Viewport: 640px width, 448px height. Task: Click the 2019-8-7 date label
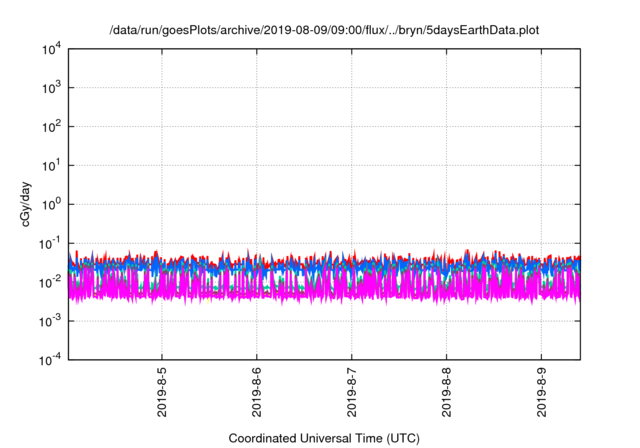pos(352,392)
